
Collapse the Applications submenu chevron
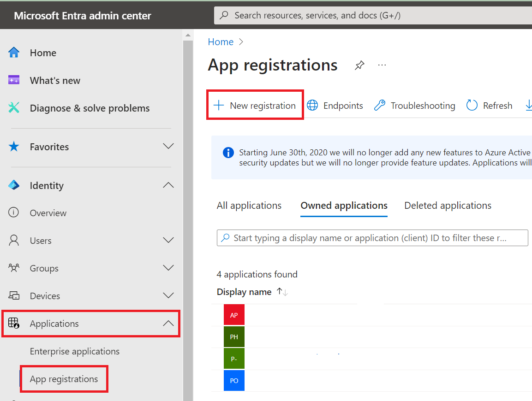[x=168, y=324]
